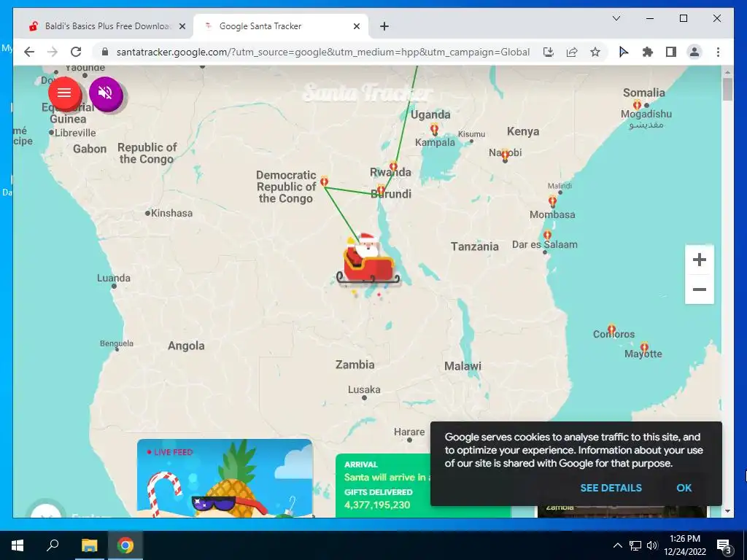The width and height of the screenshot is (747, 560).
Task: Bookmark this page with the star
Action: point(595,52)
